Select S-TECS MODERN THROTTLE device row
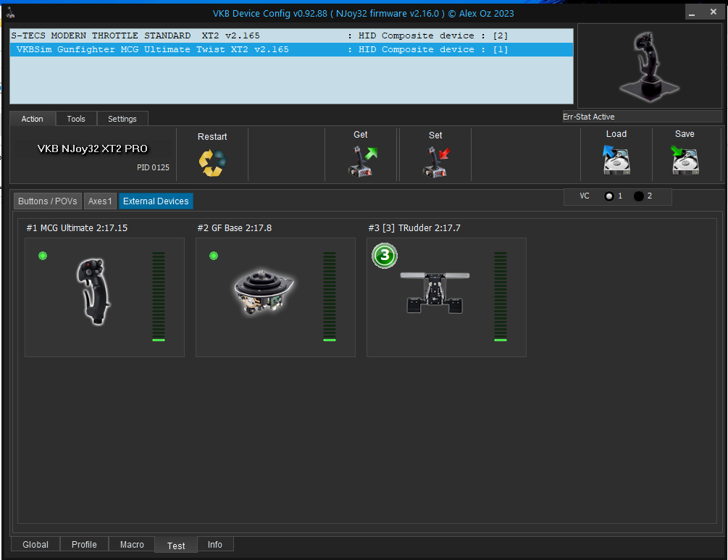This screenshot has height=560, width=728. coord(292,35)
